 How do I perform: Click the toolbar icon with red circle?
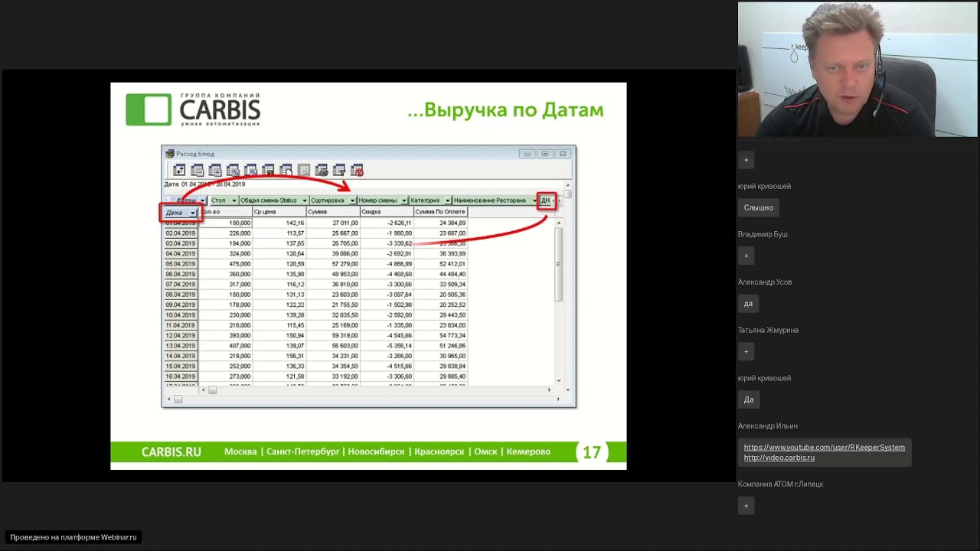pos(358,170)
